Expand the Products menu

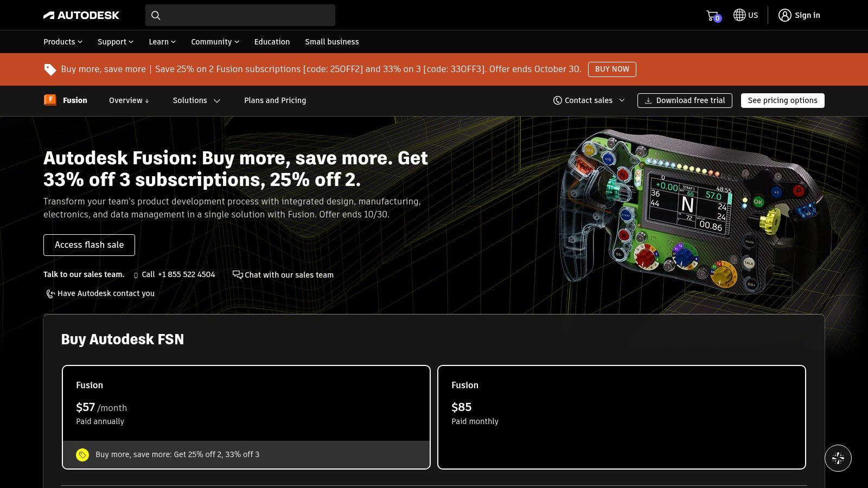tap(63, 42)
